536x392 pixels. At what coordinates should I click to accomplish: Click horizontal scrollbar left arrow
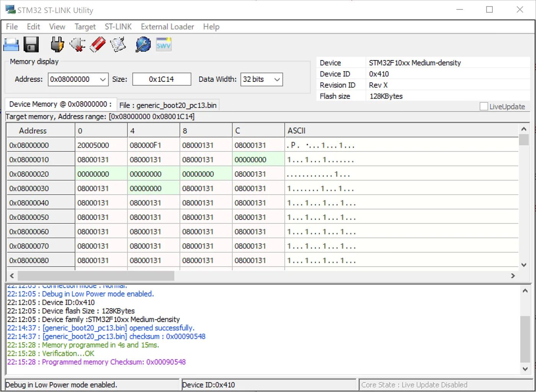click(x=12, y=276)
